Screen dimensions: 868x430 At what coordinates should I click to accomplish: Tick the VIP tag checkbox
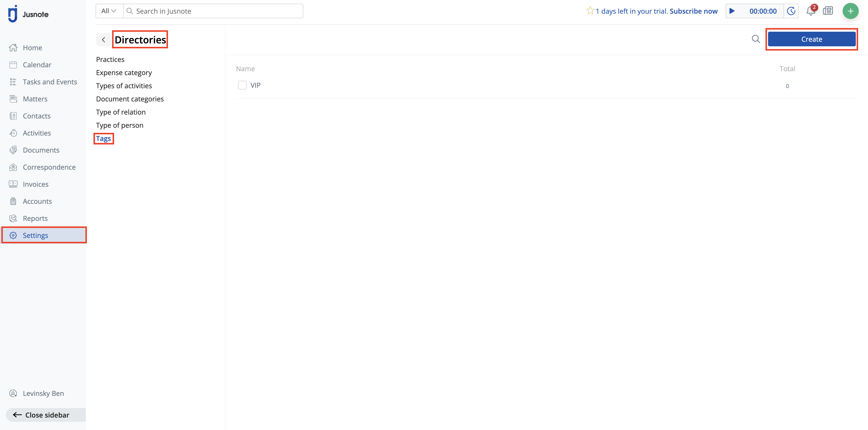(x=242, y=85)
